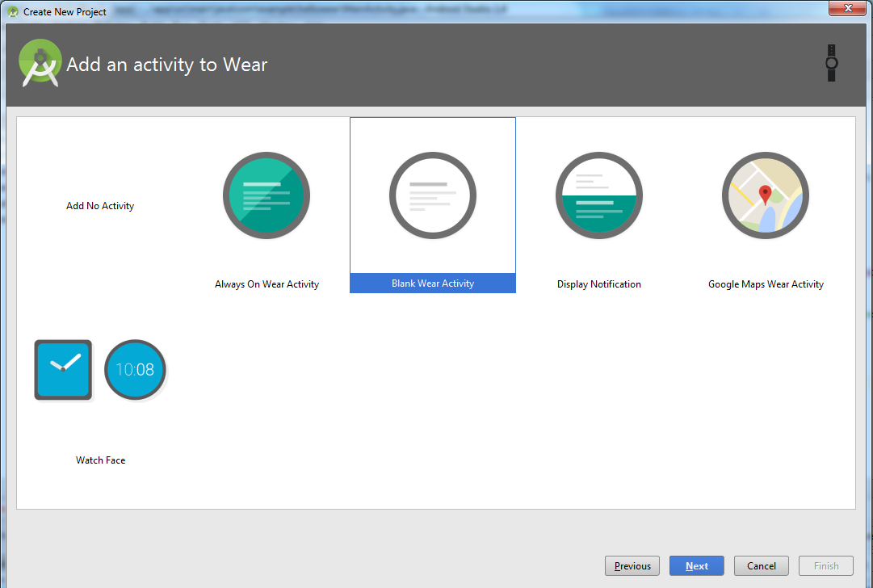The height and width of the screenshot is (588, 873).
Task: Close the Create New Project window
Action: pos(847,8)
